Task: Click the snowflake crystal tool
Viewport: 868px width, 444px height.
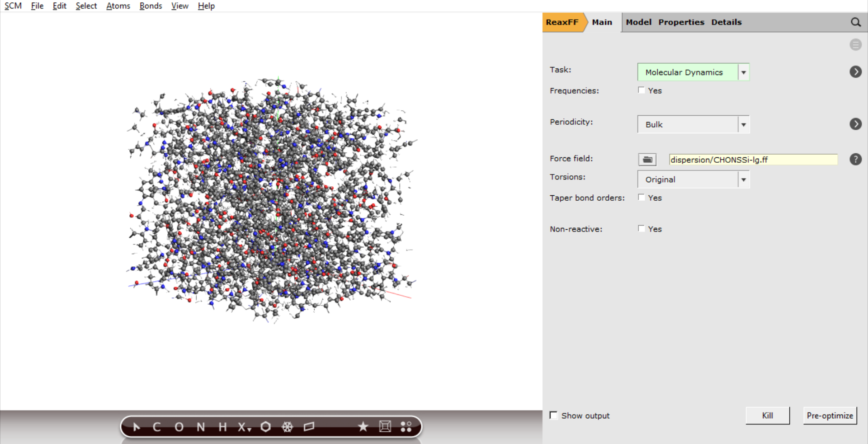Action: coord(288,426)
